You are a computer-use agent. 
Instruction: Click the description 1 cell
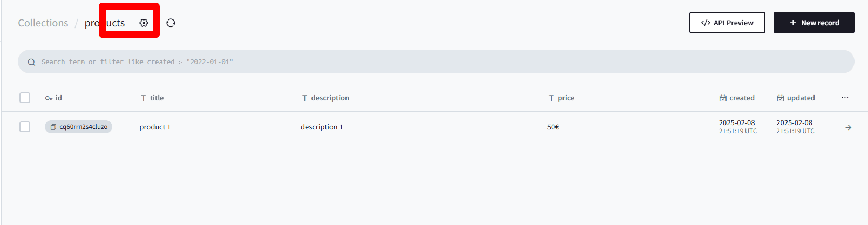pos(322,127)
